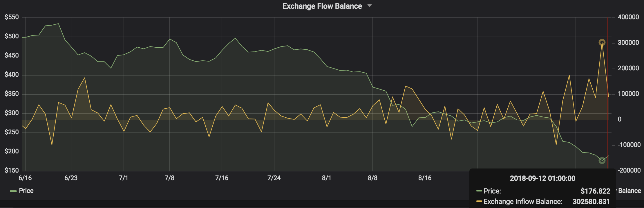The height and width of the screenshot is (208, 644).
Task: Click the 200000 right axis label
Action: point(628,69)
